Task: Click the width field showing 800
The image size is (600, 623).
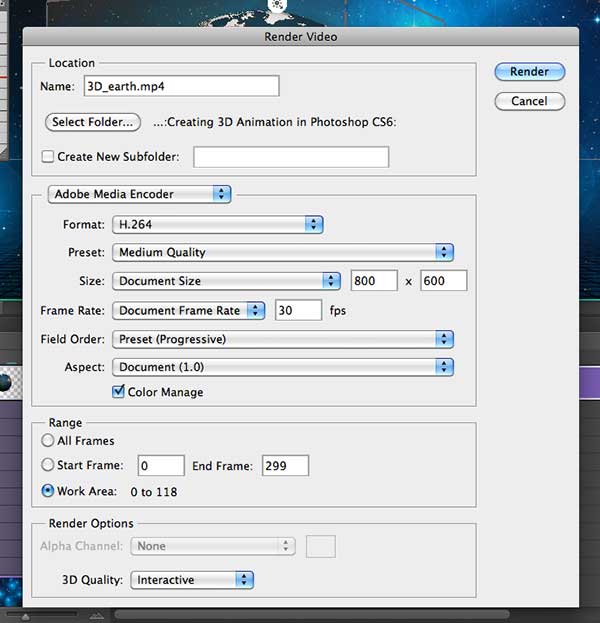Action: coord(374,281)
